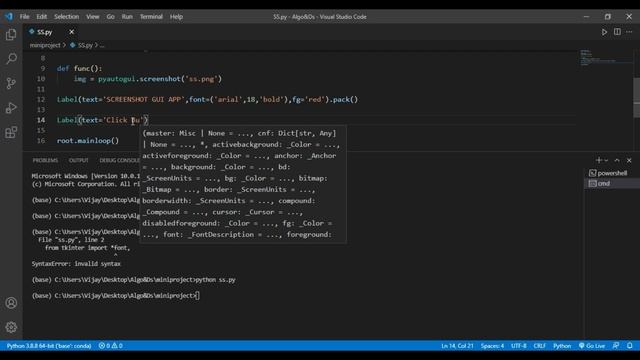Click the Python interpreter status bar entry

49,346
